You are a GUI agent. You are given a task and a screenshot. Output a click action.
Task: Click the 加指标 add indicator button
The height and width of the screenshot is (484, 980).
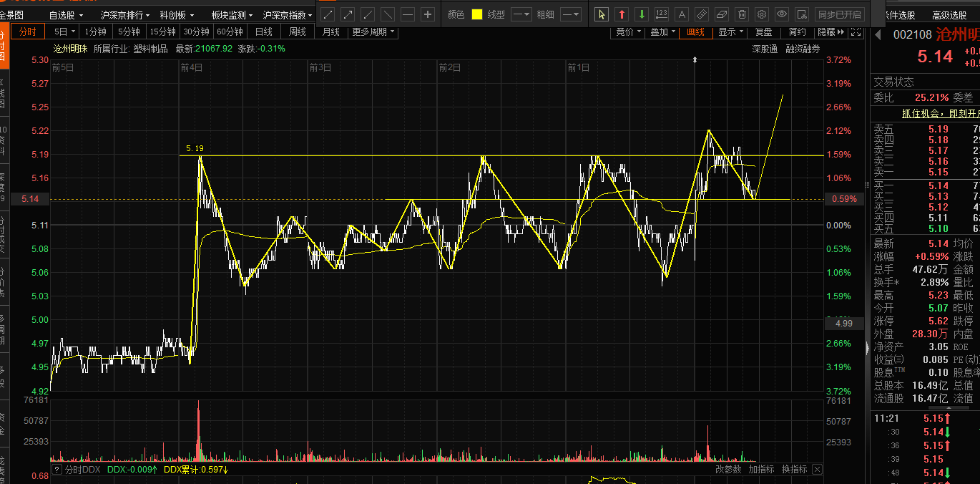point(761,469)
